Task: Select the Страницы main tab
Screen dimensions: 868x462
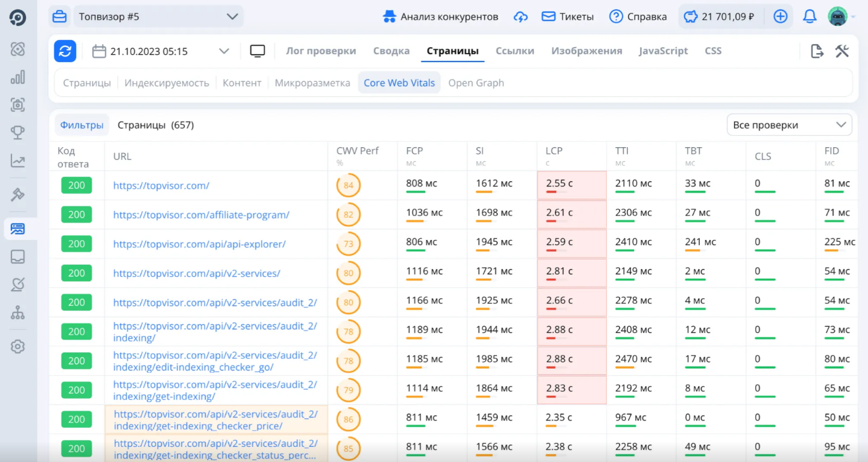Action: point(453,51)
